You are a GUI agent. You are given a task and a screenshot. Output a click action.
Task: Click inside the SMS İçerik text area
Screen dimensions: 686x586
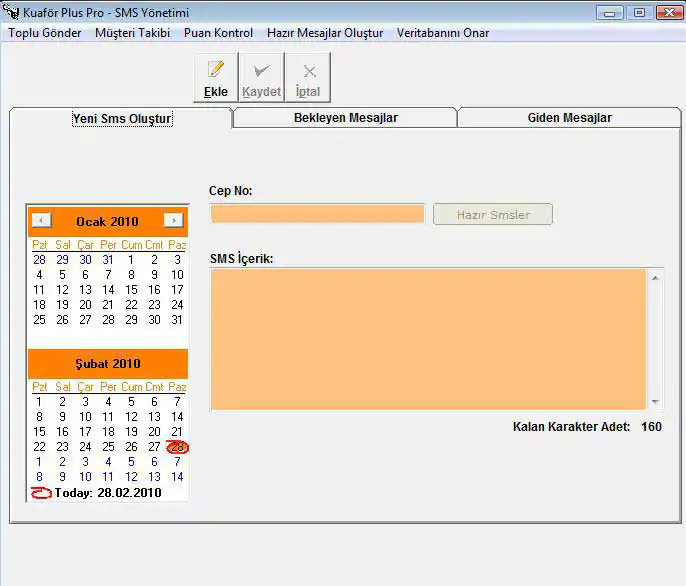click(x=428, y=338)
